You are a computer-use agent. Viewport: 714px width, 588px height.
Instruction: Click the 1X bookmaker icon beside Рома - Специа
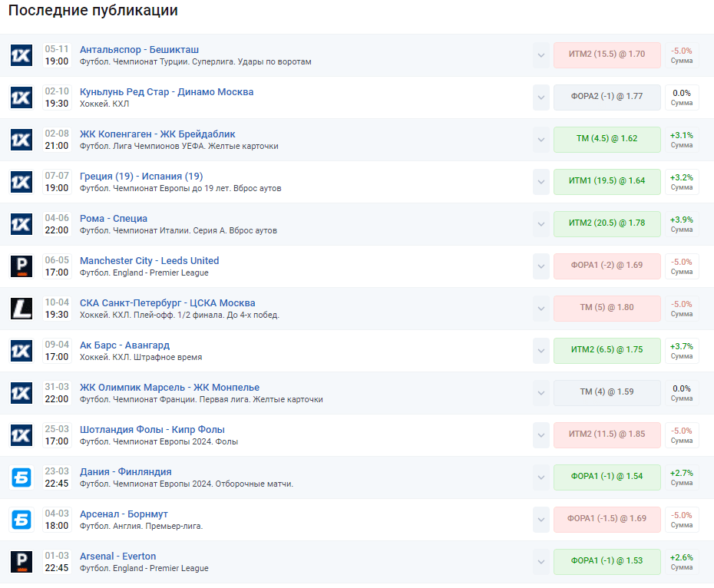tap(21, 224)
